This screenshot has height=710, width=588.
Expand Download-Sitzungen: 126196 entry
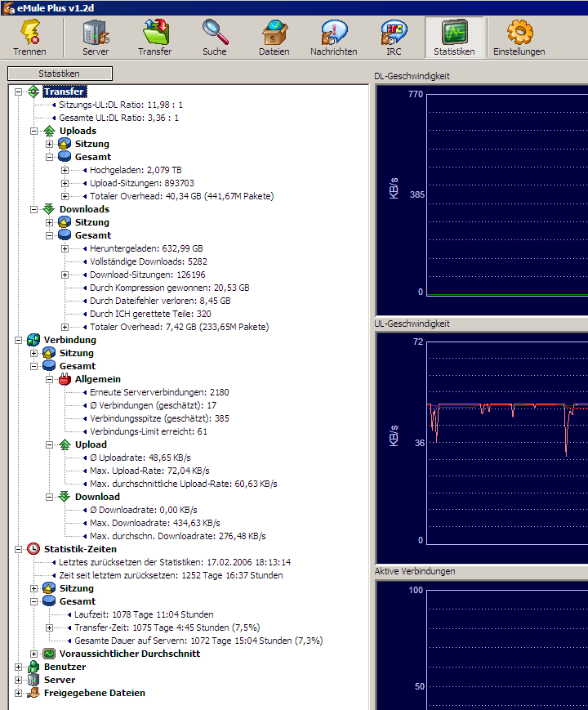pyautogui.click(x=65, y=275)
